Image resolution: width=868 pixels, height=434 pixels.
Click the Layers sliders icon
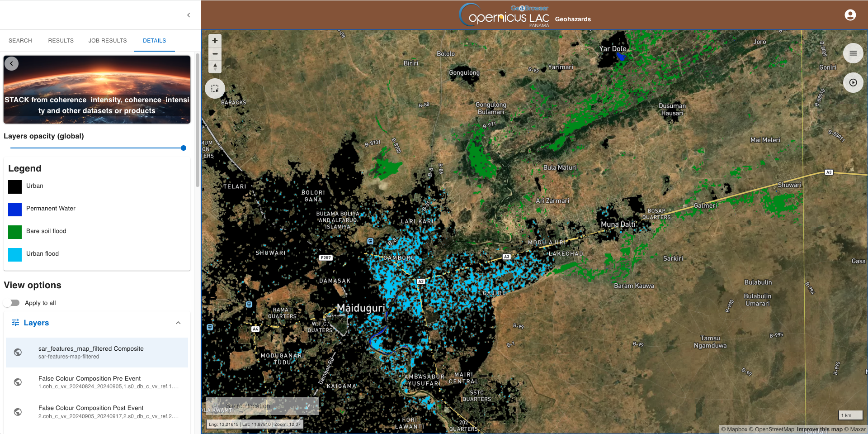tap(15, 323)
